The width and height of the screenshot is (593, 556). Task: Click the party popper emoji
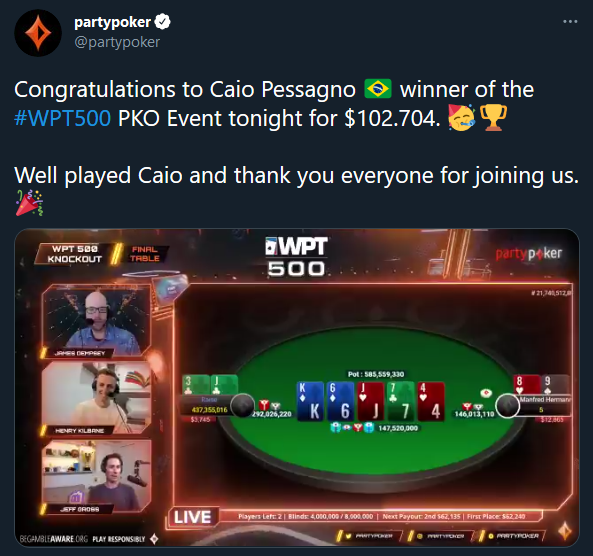pyautogui.click(x=29, y=203)
